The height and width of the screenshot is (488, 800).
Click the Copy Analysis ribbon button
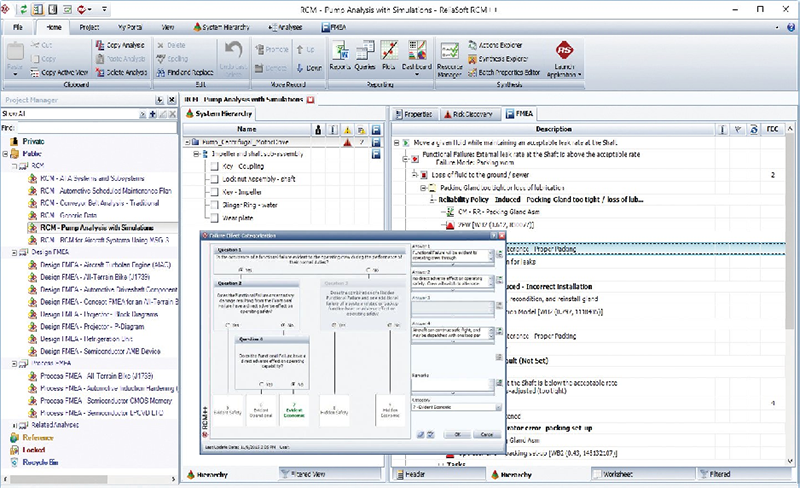tap(120, 45)
